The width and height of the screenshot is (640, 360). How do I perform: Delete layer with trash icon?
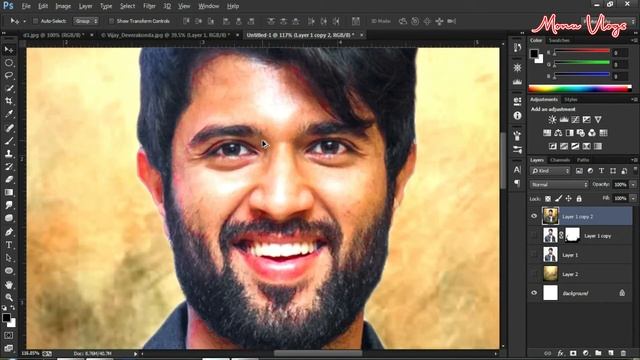[623, 353]
